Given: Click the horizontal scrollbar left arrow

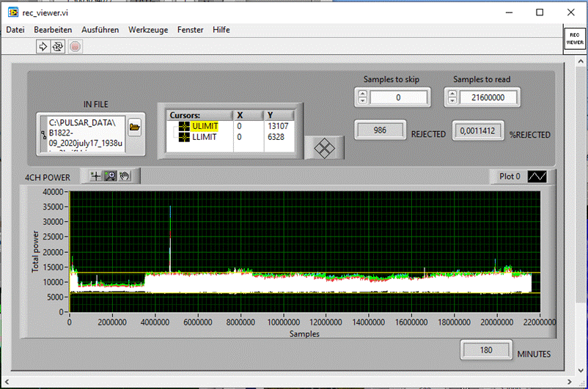Looking at the screenshot, I should 7,382.
